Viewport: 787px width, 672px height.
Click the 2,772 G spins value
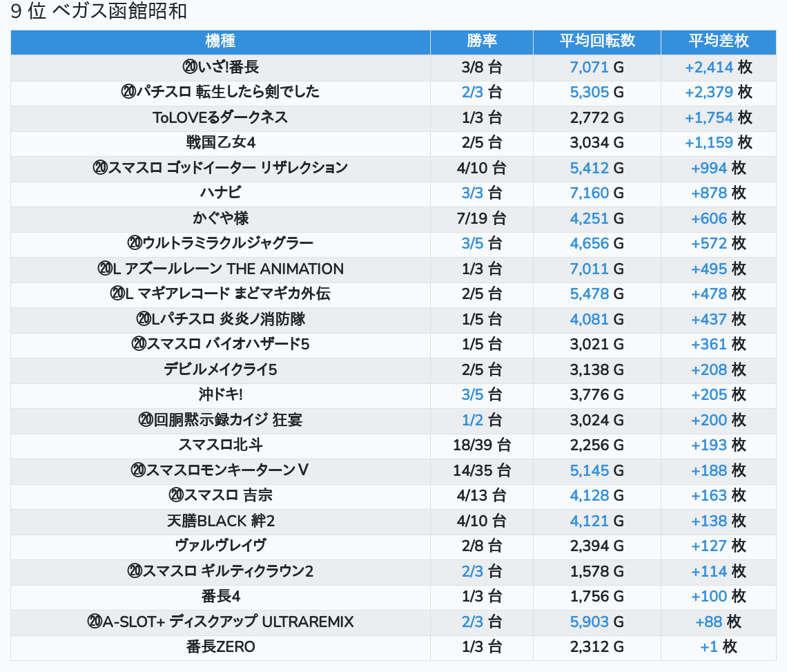596,117
